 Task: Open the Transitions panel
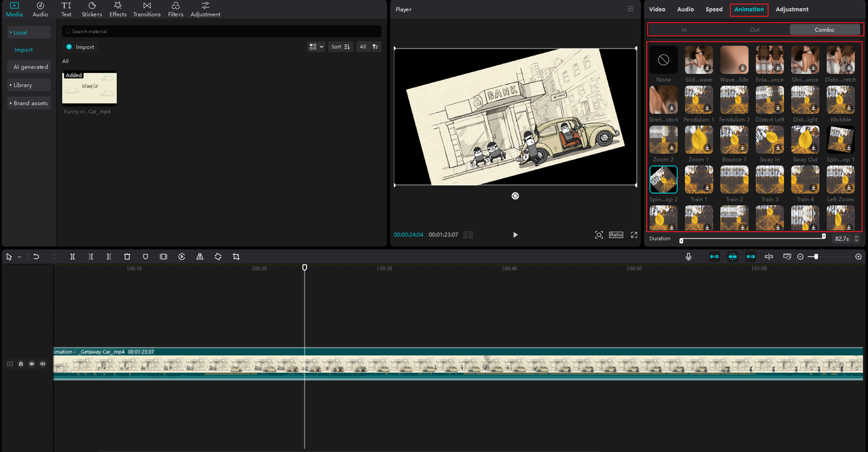(x=147, y=9)
